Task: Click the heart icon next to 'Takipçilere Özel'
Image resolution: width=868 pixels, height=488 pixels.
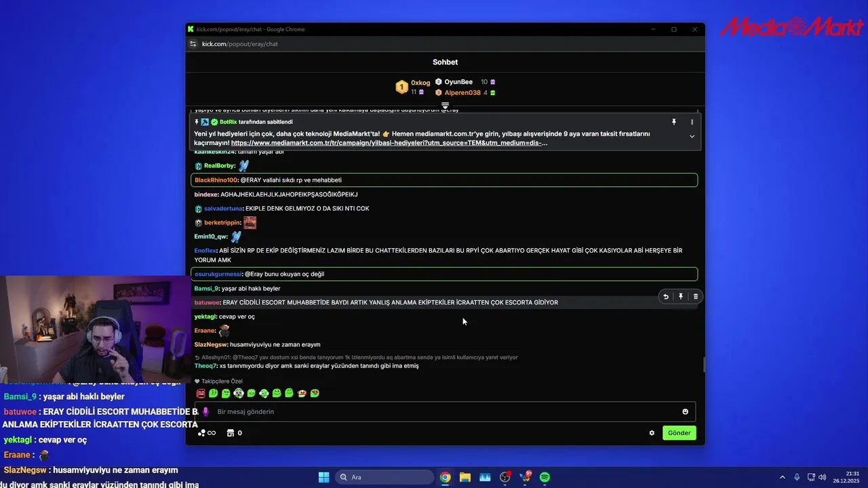Action: (197, 382)
